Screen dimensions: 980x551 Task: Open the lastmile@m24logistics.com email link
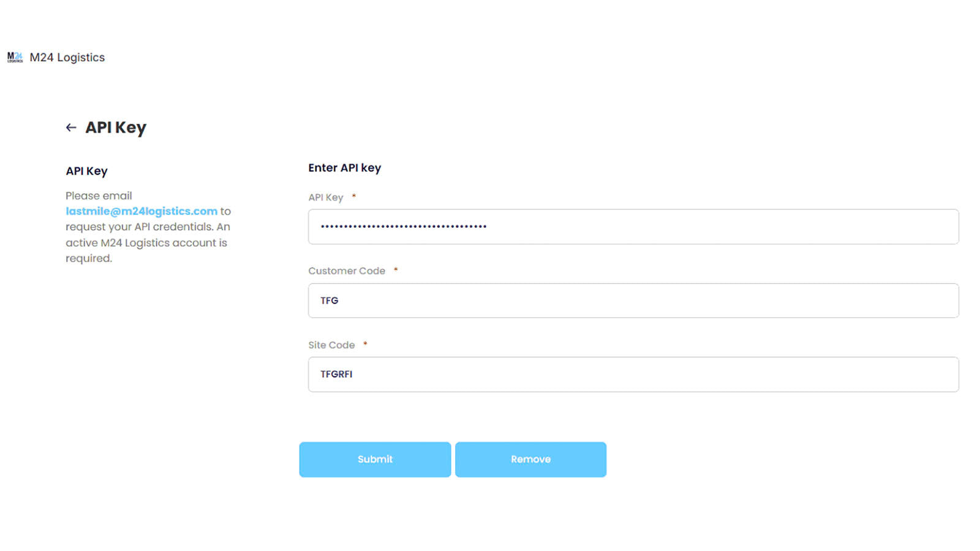point(141,211)
